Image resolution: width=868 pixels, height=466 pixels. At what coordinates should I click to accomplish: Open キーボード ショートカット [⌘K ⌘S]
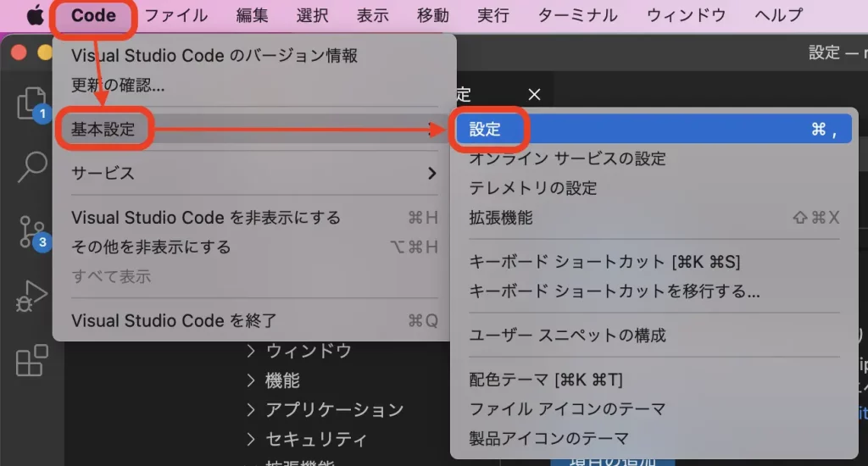654,262
